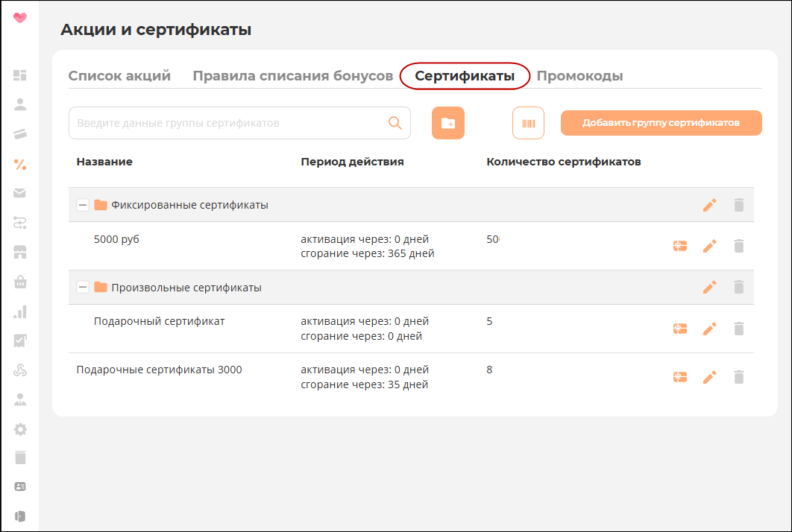Select the Подарочные сертификаты 3000 row
The height and width of the screenshot is (532, 792).
coord(411,377)
